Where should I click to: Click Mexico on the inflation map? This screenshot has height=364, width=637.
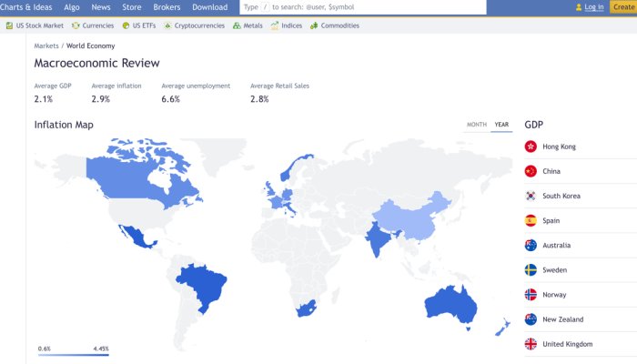coord(136,237)
